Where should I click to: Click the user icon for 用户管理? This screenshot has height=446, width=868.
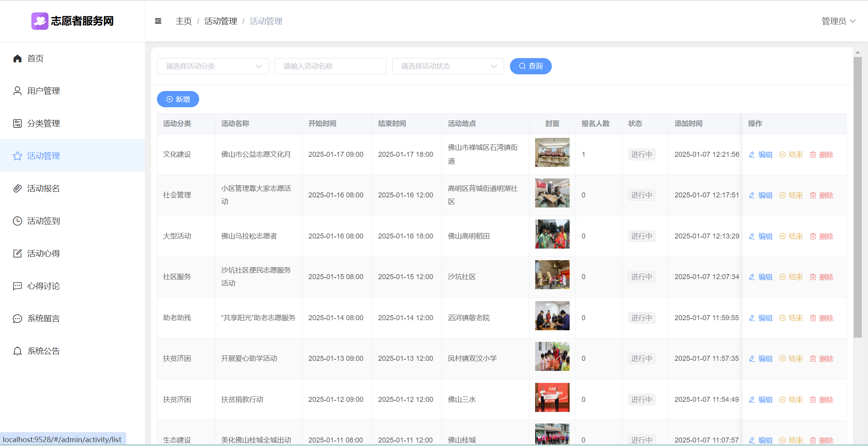pos(17,91)
